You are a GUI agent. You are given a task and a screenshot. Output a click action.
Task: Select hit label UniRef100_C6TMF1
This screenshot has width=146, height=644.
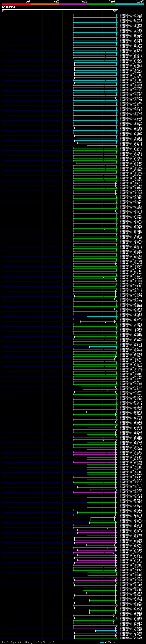[x=131, y=153]
